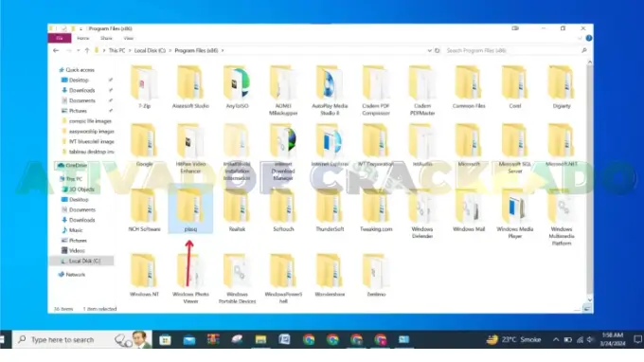644x362 pixels.
Task: Open Explorer help question mark
Action: [588, 38]
